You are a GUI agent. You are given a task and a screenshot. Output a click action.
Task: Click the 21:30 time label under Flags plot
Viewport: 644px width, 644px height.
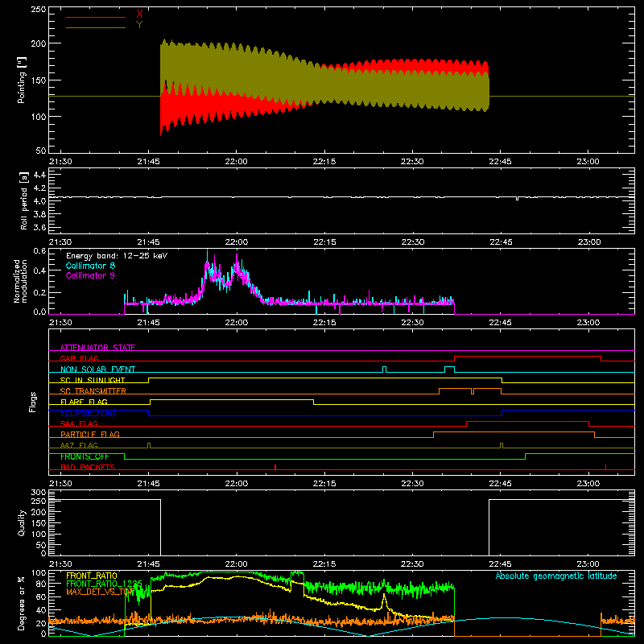[60, 484]
